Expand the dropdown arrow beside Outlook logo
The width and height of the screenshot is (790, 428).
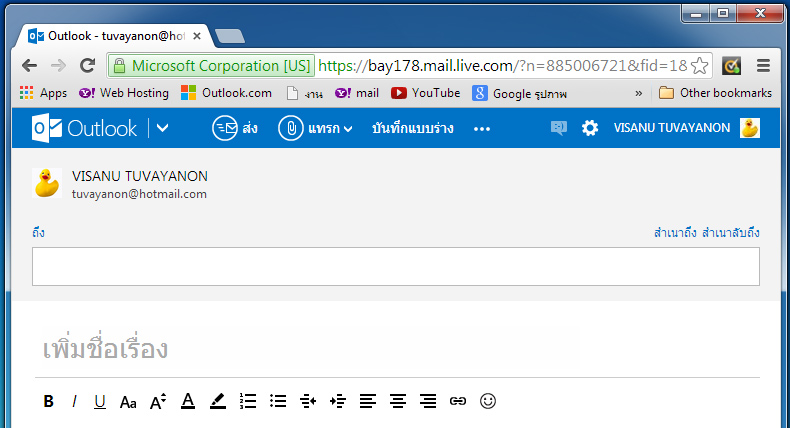(x=163, y=128)
